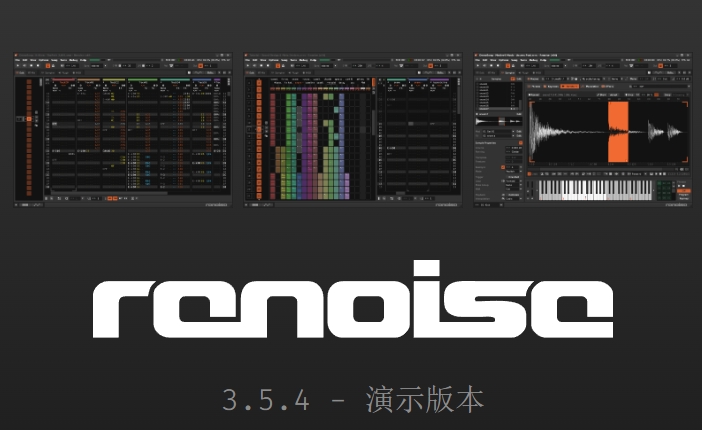This screenshot has width=702, height=430.
Task: Click the pattern editor screenshot thumbnail
Action: [123, 130]
